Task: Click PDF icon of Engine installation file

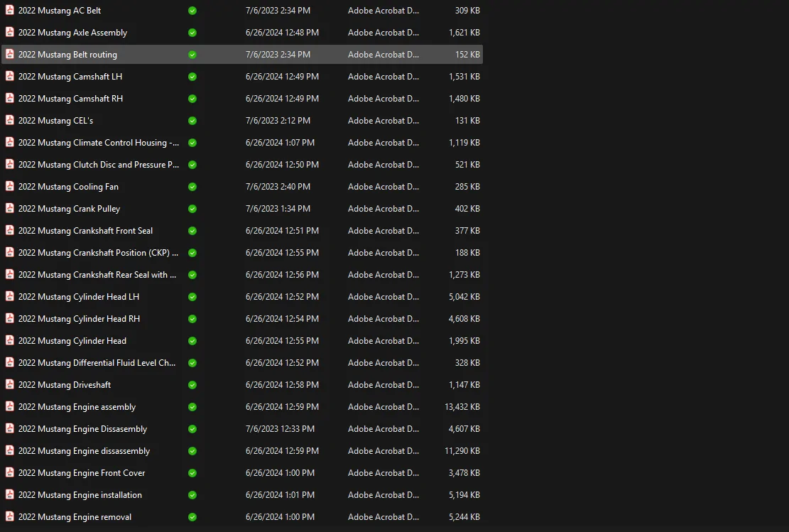Action: pyautogui.click(x=9, y=495)
